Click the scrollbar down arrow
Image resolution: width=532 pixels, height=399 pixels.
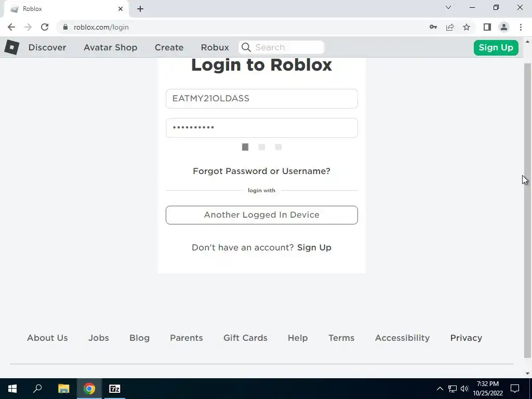(527, 374)
